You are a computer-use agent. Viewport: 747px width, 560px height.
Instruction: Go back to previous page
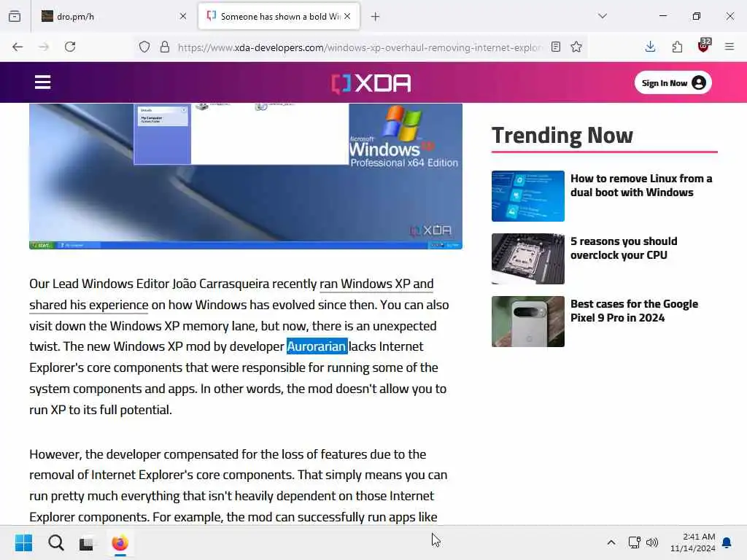18,47
